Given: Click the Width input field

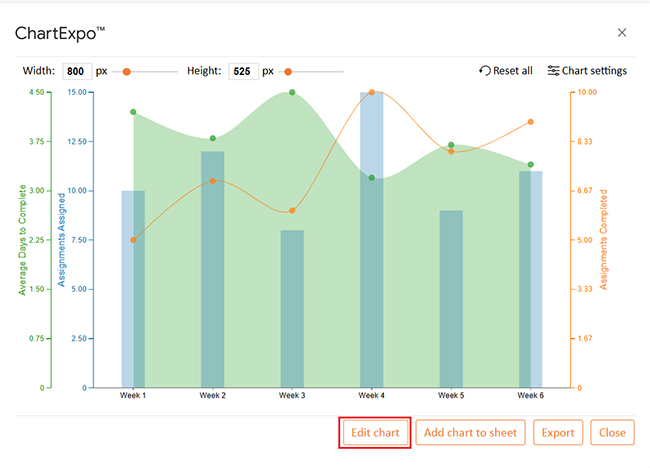Looking at the screenshot, I should click(76, 71).
